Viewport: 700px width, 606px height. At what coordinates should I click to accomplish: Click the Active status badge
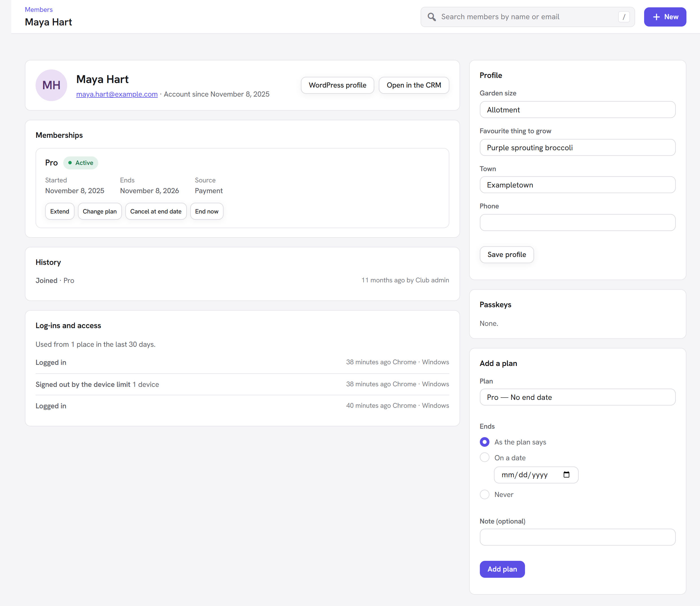[x=81, y=163]
